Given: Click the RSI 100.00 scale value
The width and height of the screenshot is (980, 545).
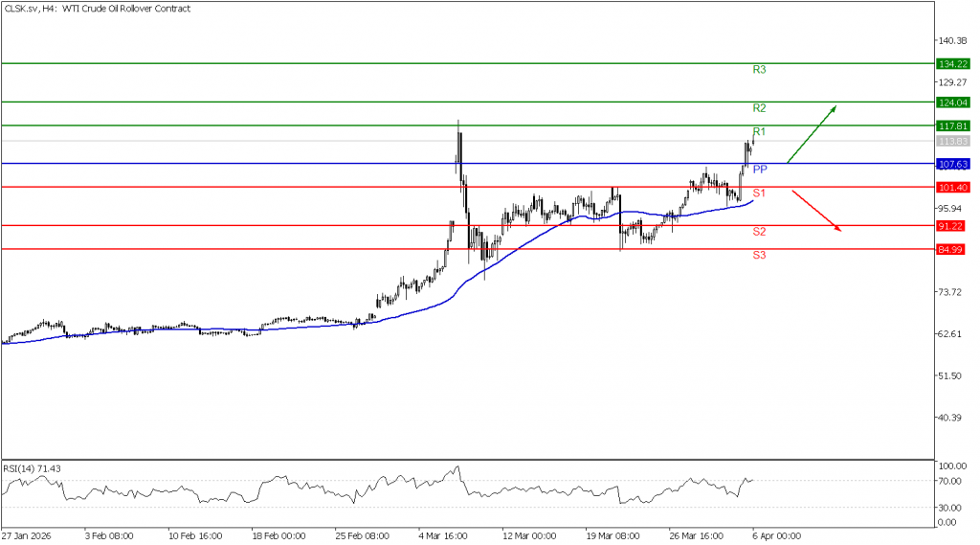Looking at the screenshot, I should click(952, 466).
